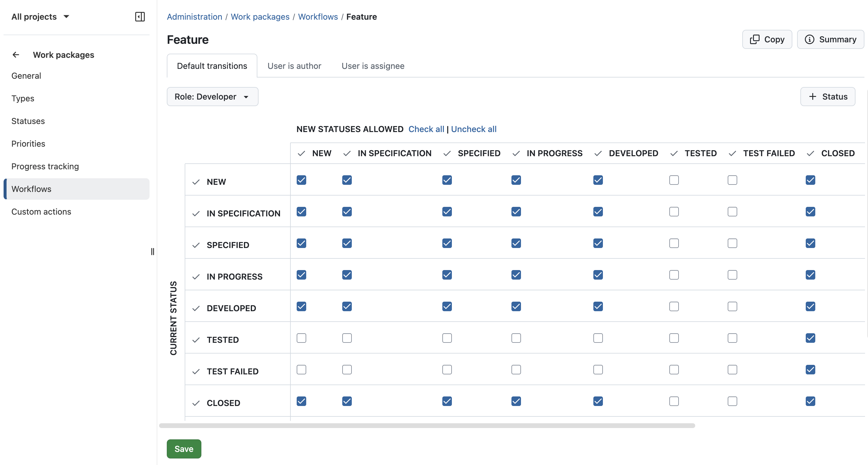
Task: Click the Check all link
Action: 426,129
